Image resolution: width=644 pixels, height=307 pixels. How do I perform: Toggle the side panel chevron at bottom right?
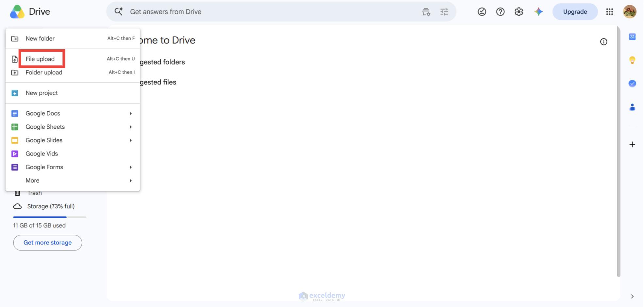(632, 297)
